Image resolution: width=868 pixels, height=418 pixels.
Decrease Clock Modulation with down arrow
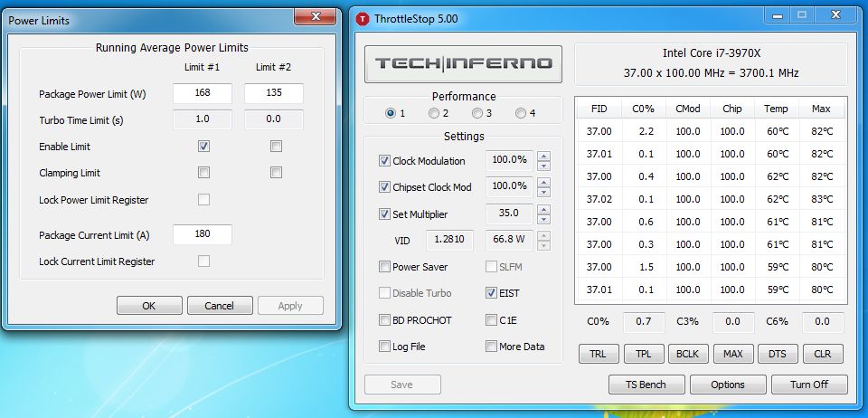[x=543, y=166]
